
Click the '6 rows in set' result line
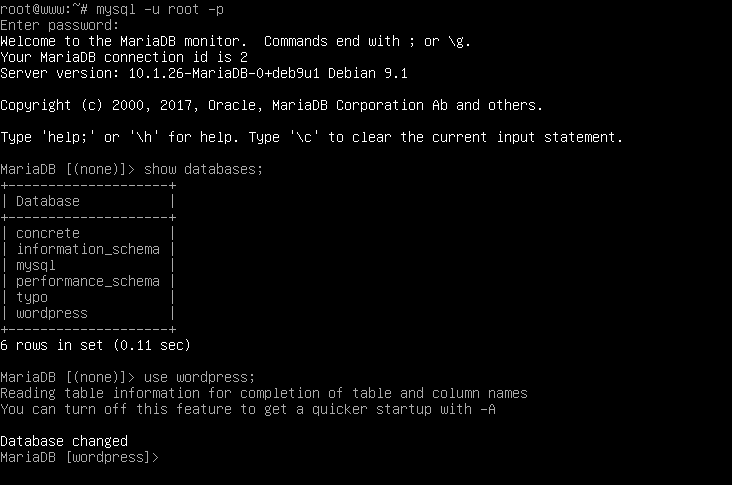(x=95, y=345)
